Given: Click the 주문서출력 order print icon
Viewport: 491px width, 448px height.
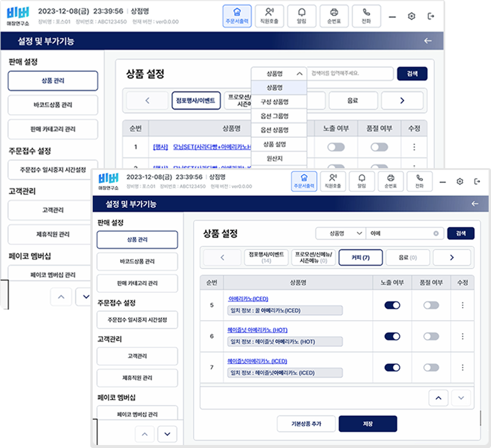Looking at the screenshot, I should 304,182.
